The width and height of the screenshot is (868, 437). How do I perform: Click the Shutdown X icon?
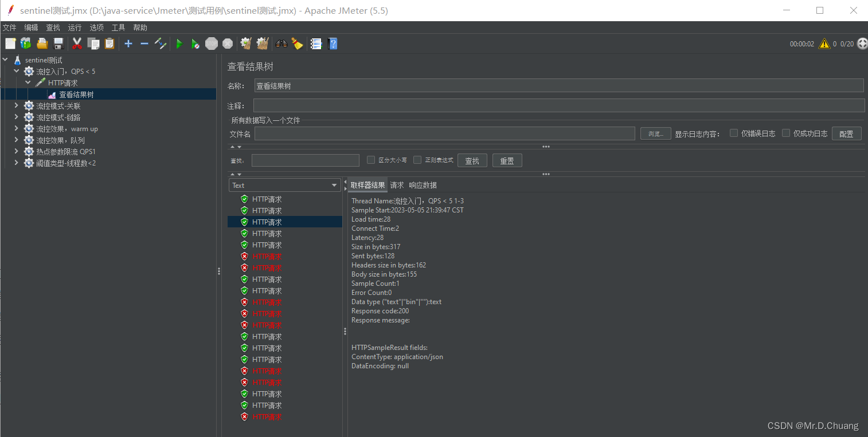pyautogui.click(x=228, y=44)
